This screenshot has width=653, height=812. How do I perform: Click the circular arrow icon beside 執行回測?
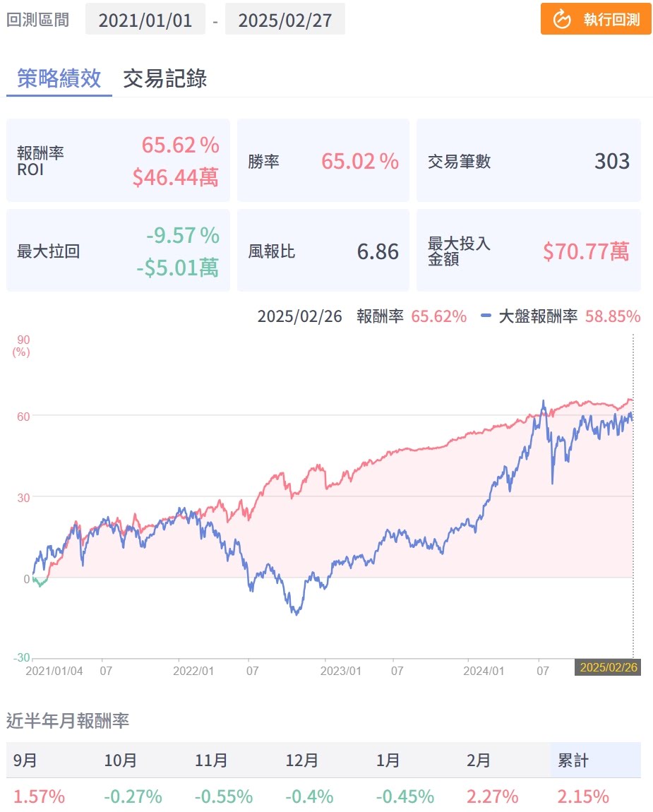[x=562, y=19]
